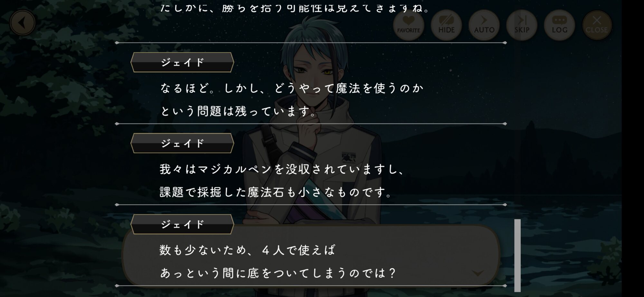Close the log with CLOSE button
644x297 pixels.
coord(597,25)
